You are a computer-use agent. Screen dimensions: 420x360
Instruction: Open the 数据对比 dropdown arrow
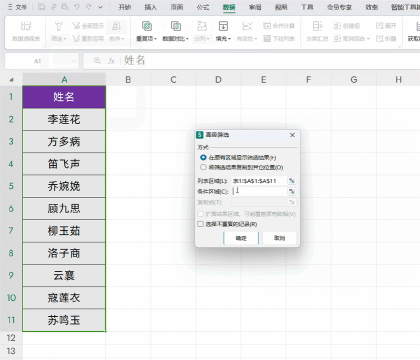[187, 39]
